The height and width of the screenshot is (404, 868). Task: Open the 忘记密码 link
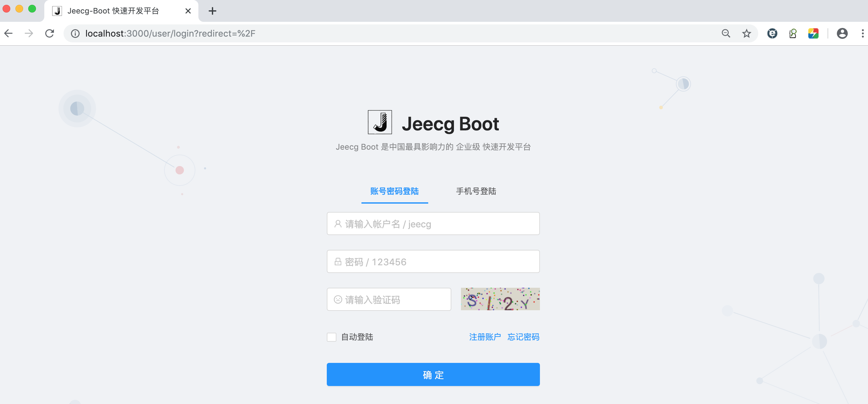point(523,337)
